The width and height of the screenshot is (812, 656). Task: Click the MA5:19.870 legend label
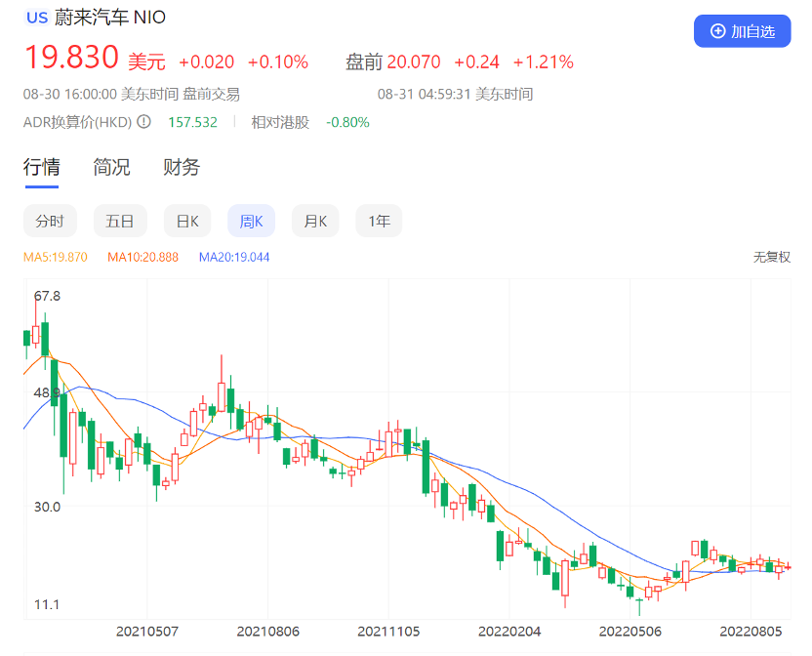56,258
